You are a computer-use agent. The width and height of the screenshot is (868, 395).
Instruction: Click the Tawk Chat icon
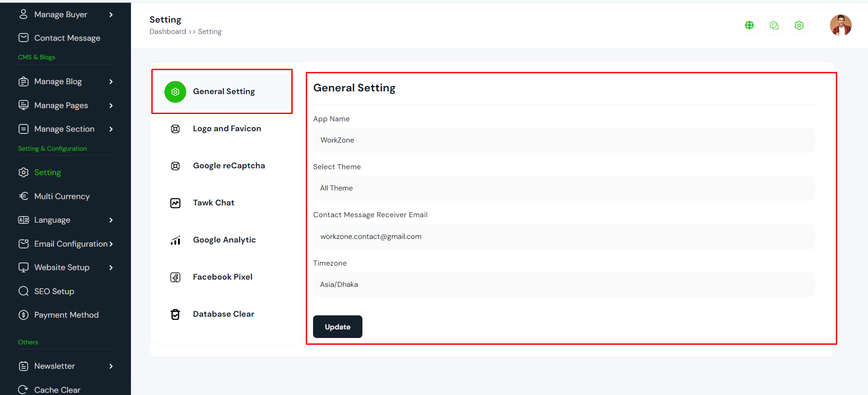(x=175, y=203)
